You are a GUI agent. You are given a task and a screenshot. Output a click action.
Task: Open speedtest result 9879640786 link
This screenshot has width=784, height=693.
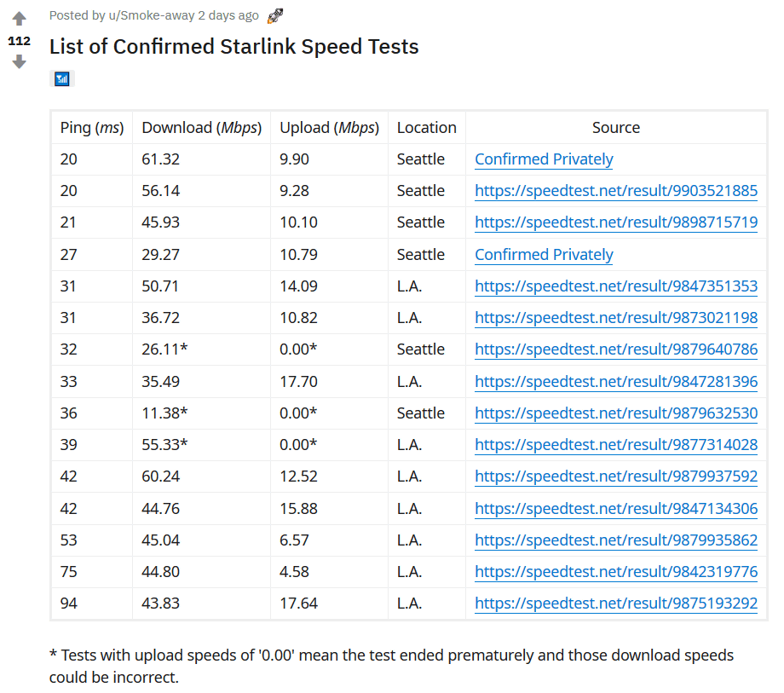615,349
